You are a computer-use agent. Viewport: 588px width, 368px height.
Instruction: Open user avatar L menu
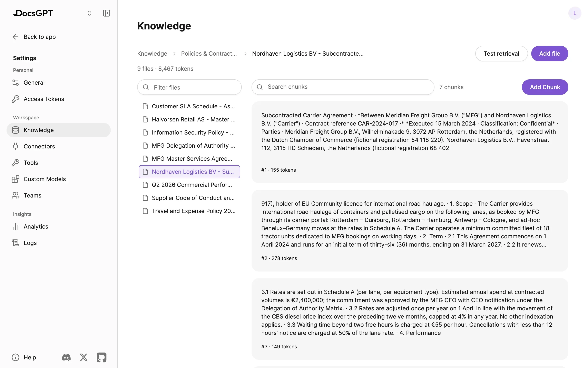575,13
